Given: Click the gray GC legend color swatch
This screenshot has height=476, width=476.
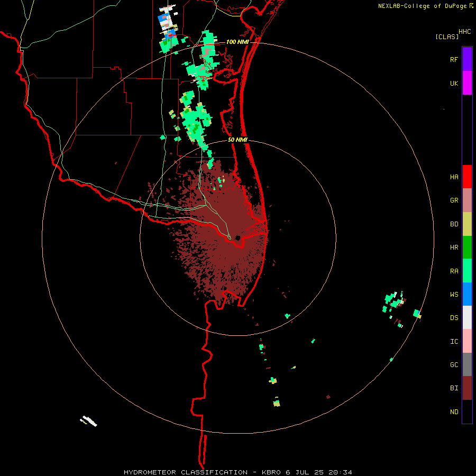Looking at the screenshot, I should click(x=467, y=364).
